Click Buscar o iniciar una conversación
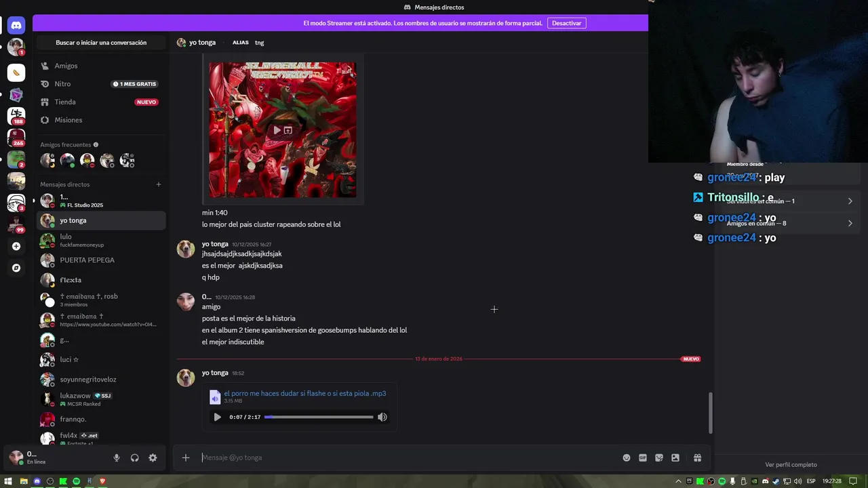 (101, 43)
